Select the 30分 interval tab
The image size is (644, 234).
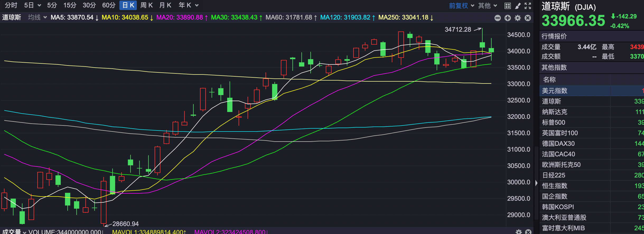pyautogui.click(x=89, y=5)
